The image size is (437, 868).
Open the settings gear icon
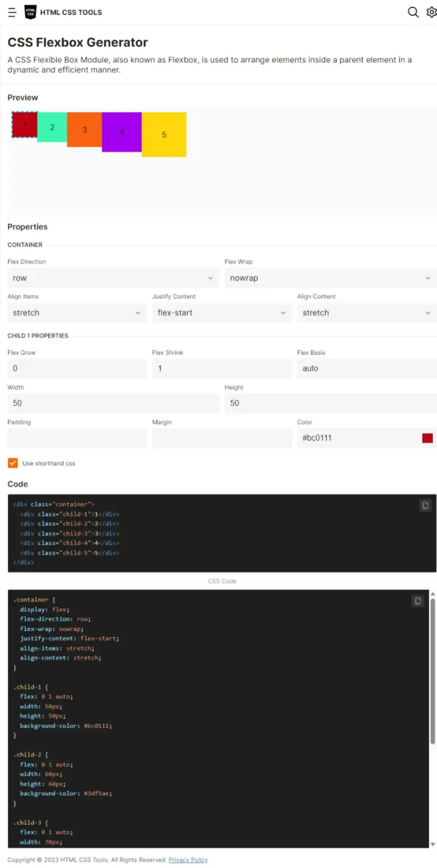[x=431, y=12]
